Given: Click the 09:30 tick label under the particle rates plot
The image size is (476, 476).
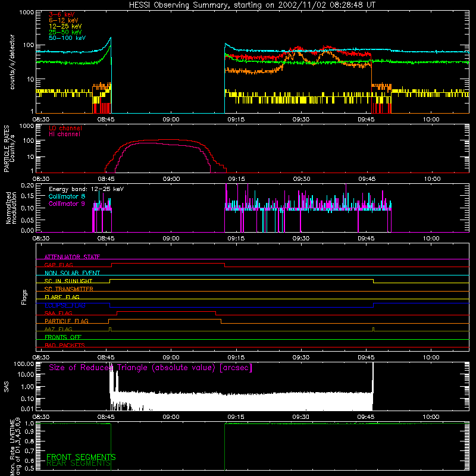Looking at the screenshot, I should (302, 179).
